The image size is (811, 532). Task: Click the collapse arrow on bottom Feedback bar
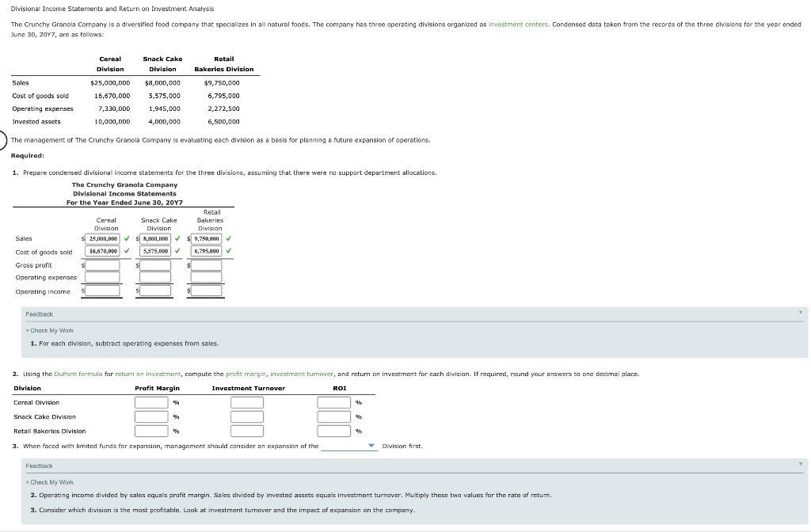[800, 465]
